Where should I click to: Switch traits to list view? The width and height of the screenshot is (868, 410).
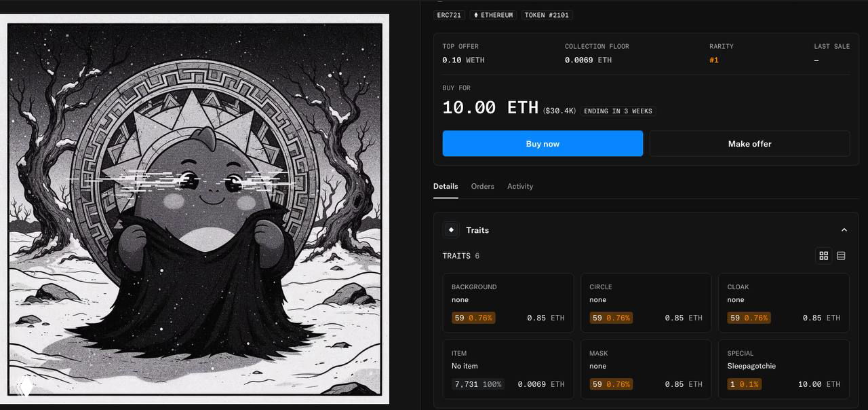coord(842,256)
